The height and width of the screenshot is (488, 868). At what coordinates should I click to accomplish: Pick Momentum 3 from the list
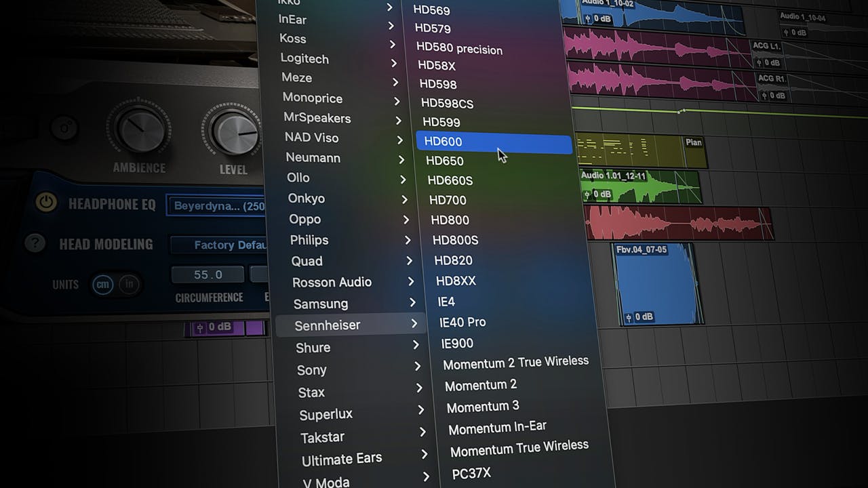pos(483,407)
